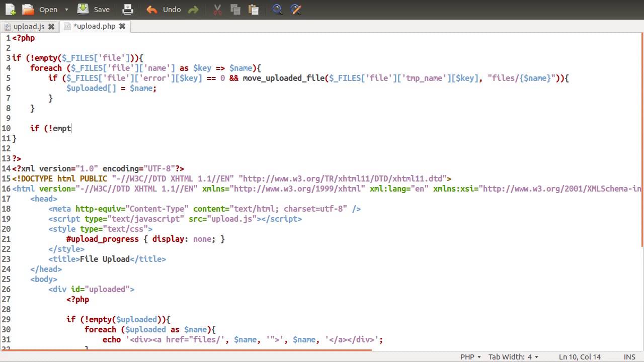Image resolution: width=644 pixels, height=362 pixels.
Task: Click '<div id="uploaded">' line
Action: [92, 289]
